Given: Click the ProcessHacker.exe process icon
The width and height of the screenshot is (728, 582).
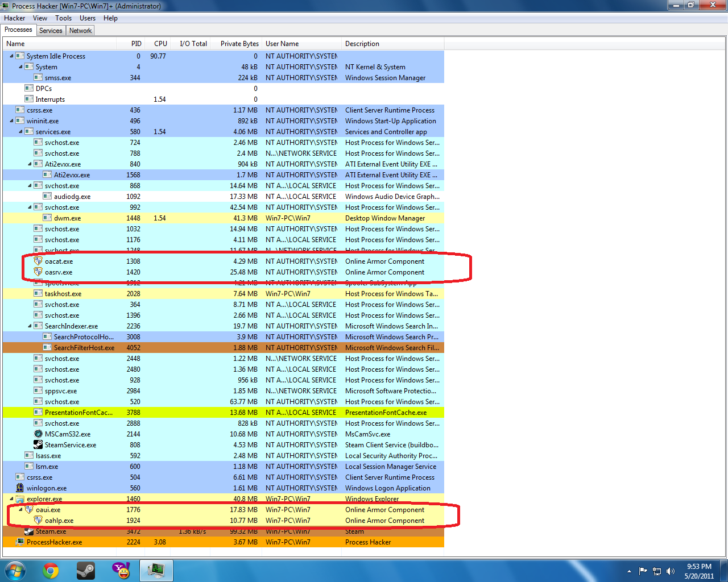Looking at the screenshot, I should [x=20, y=542].
